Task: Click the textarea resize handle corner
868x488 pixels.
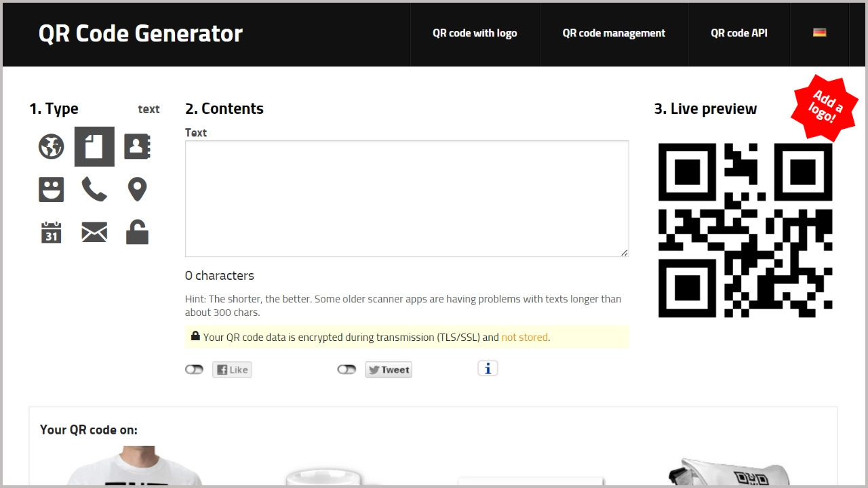Action: point(624,252)
